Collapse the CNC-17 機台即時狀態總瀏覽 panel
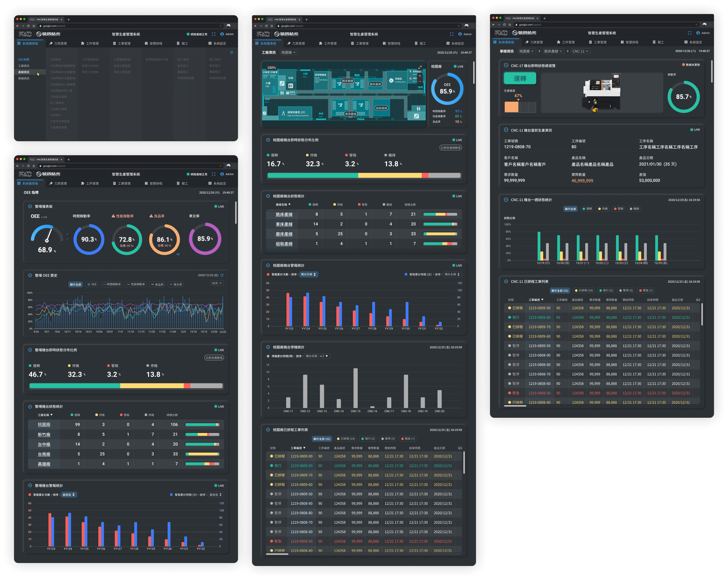This screenshot has height=580, width=728. coord(506,65)
